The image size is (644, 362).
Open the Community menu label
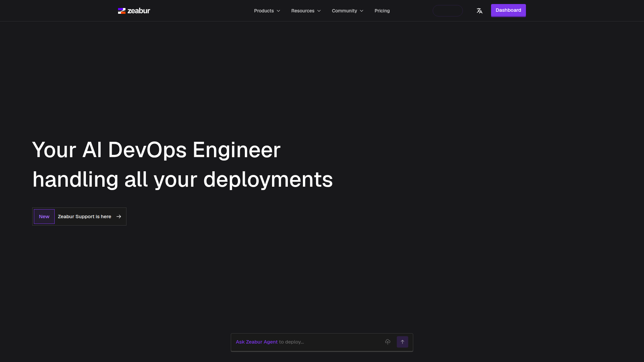pyautogui.click(x=344, y=11)
